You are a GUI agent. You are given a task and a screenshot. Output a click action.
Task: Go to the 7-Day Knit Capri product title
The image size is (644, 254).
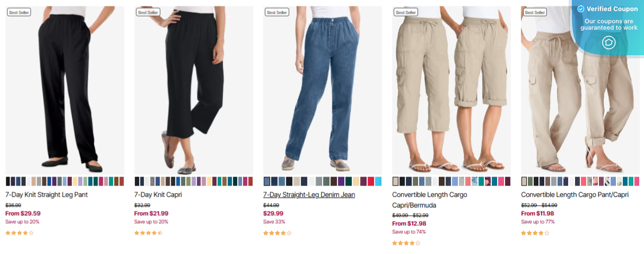(158, 195)
